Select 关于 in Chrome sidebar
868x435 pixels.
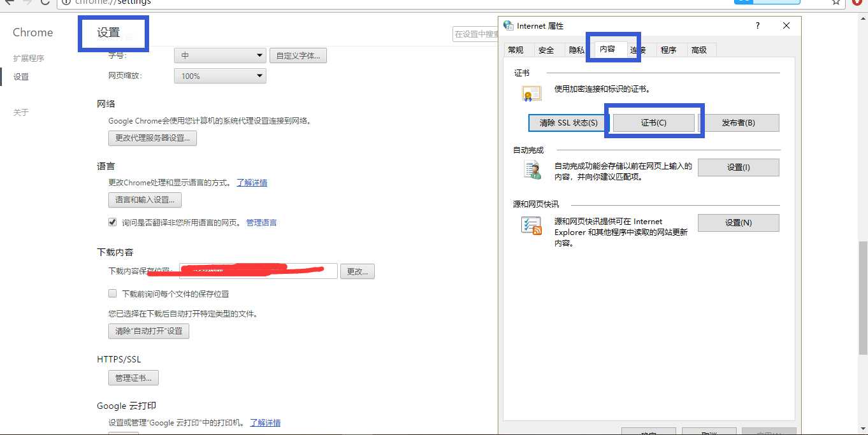pos(21,112)
